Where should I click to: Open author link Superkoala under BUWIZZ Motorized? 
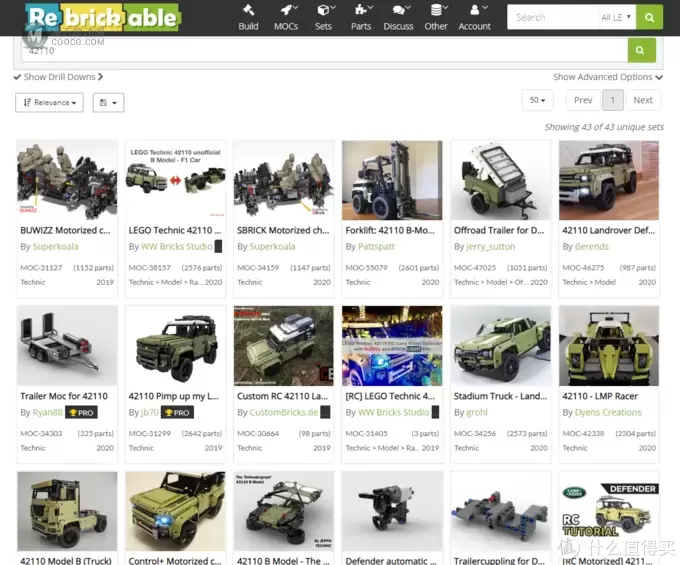pyautogui.click(x=56, y=246)
